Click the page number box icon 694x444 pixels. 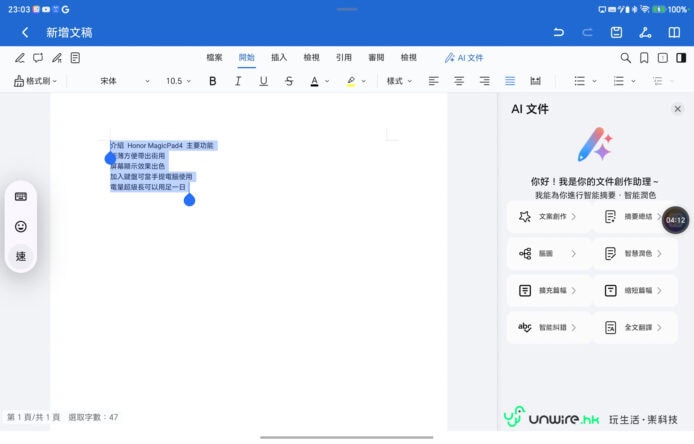[663, 58]
